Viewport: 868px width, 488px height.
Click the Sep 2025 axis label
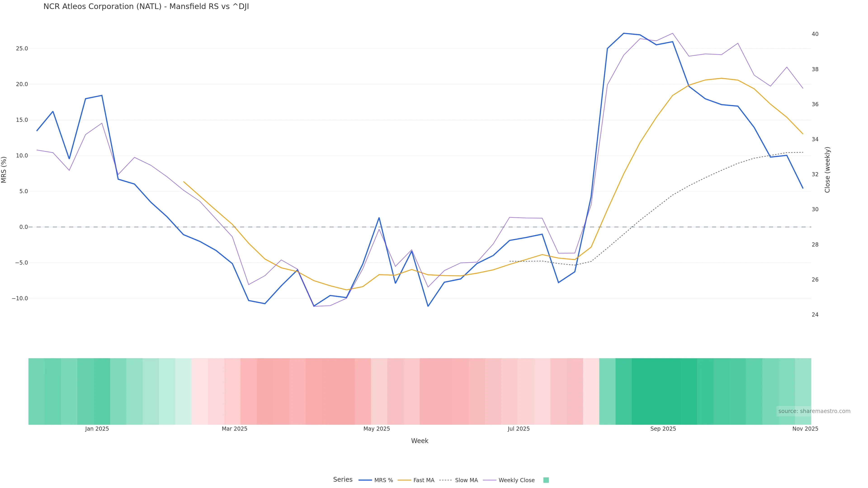pyautogui.click(x=663, y=429)
